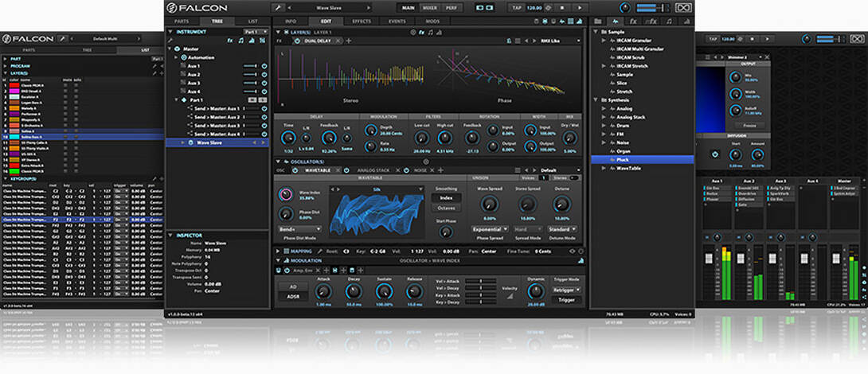Click the play transport button in center window
Screen dimensions: 868x374
tap(580, 8)
